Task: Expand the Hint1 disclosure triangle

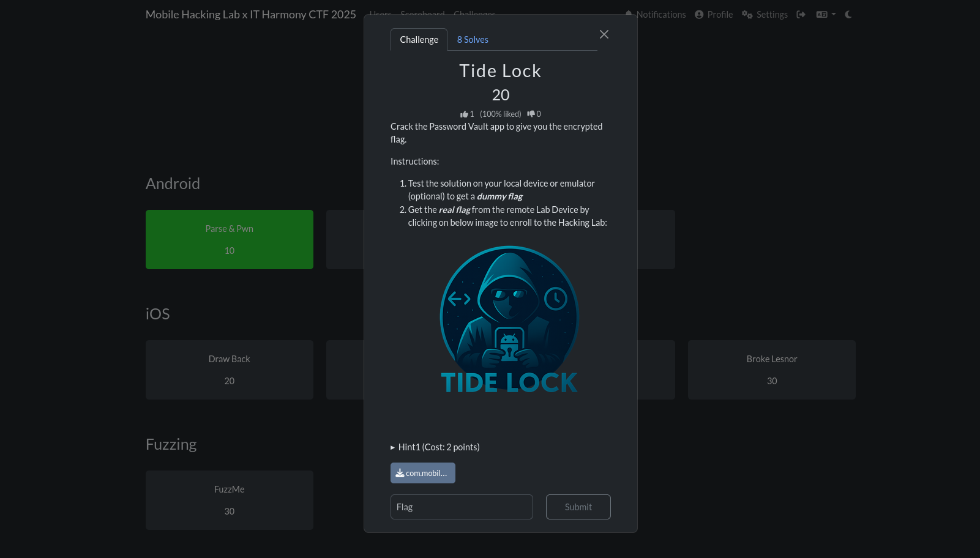Action: tap(393, 447)
